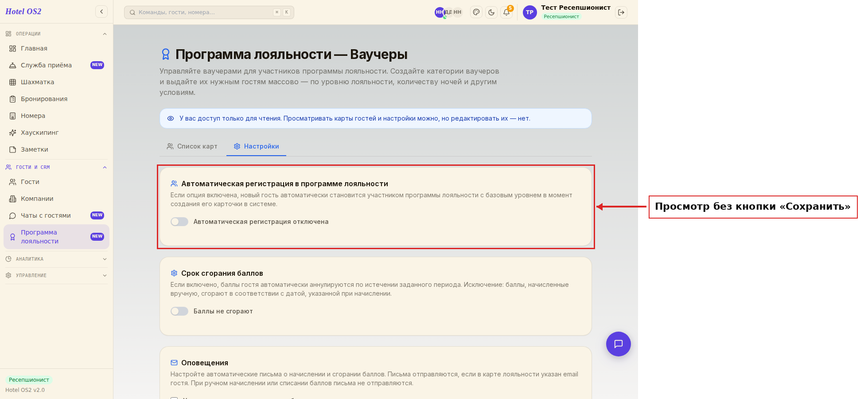Image resolution: width=868 pixels, height=399 pixels.
Task: Focus the Команды, гости, номера search field
Action: (x=209, y=12)
